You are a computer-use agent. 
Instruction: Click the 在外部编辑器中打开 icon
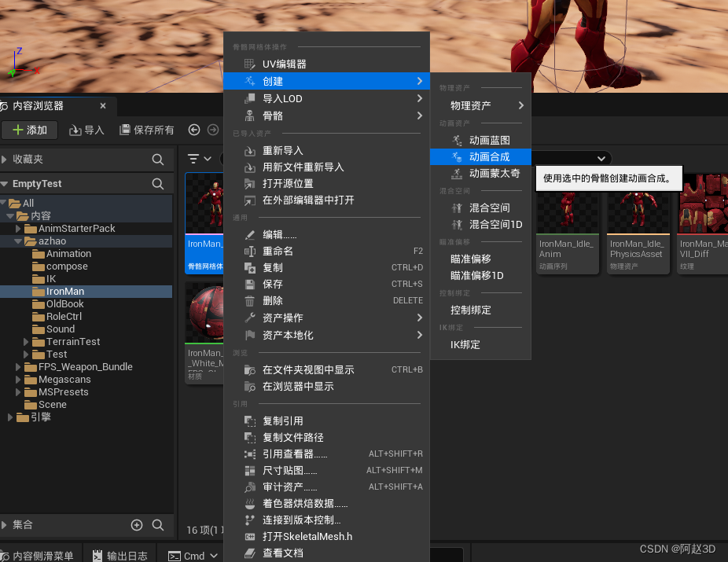click(250, 200)
